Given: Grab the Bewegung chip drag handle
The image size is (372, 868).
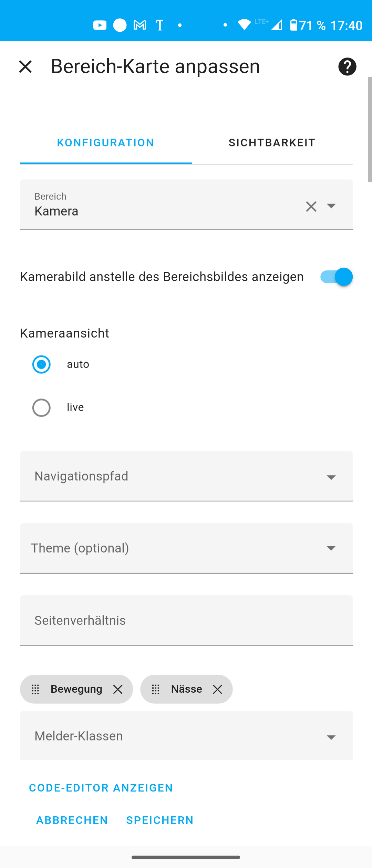Looking at the screenshot, I should click(35, 689).
